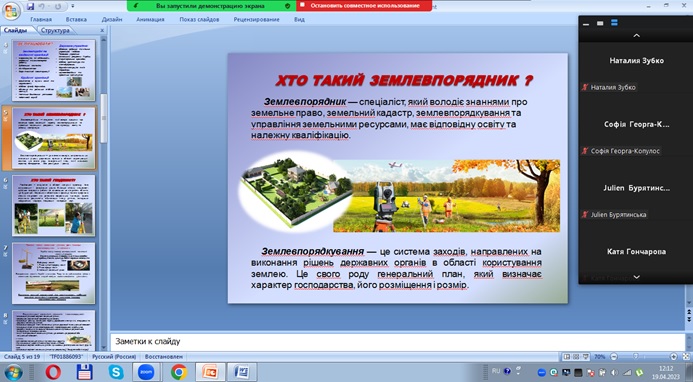The width and height of the screenshot is (693, 382).
Task: Show next participants with down chevron
Action: (636, 277)
